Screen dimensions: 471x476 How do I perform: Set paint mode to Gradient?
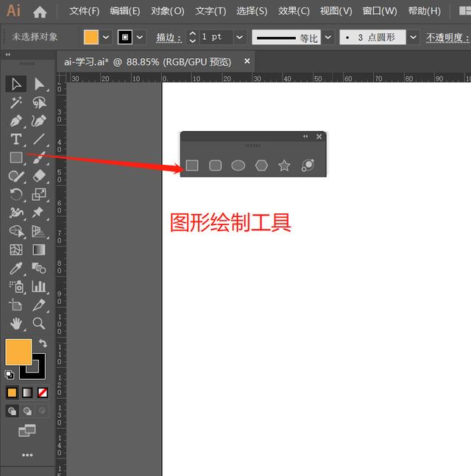click(27, 393)
